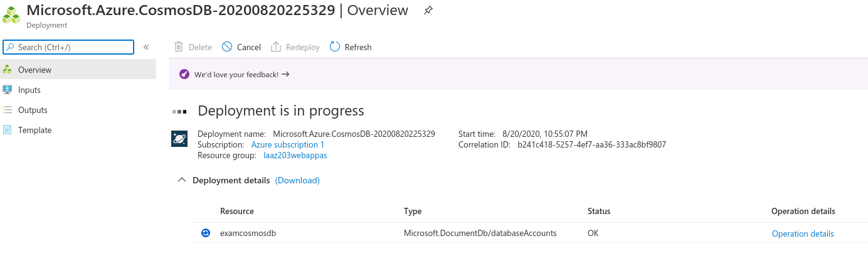Open the laaz203webappas resource group
Viewport: 868px width, 280px height.
[x=295, y=155]
